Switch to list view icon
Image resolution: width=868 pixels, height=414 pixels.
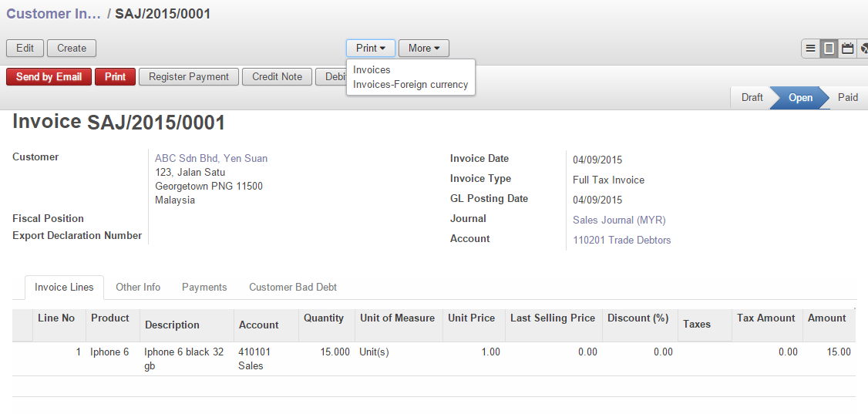click(810, 49)
